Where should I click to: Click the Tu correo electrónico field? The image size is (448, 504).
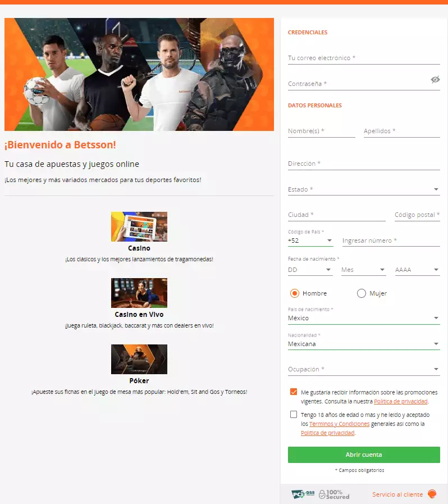coord(364,58)
